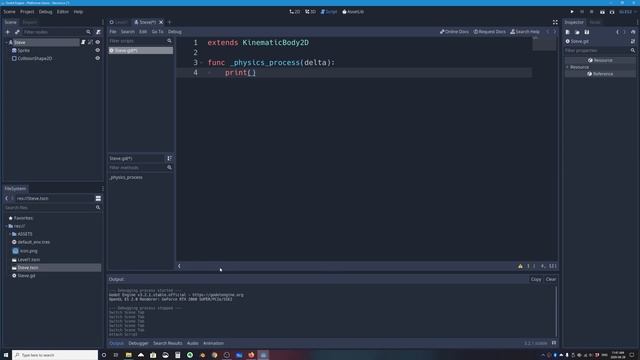640x360 pixels.
Task: Toggle visibility of CollisionShape2D node
Action: (98, 58)
